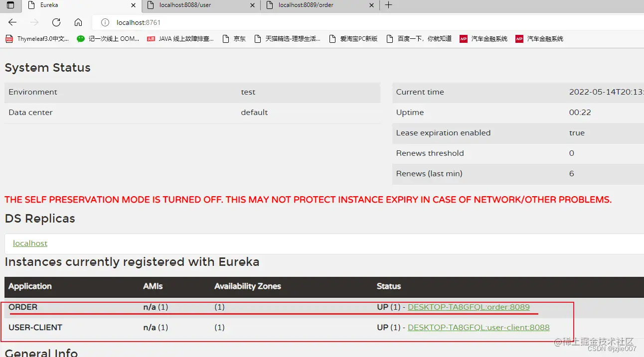Click the Lease expiration value true

[x=577, y=133]
